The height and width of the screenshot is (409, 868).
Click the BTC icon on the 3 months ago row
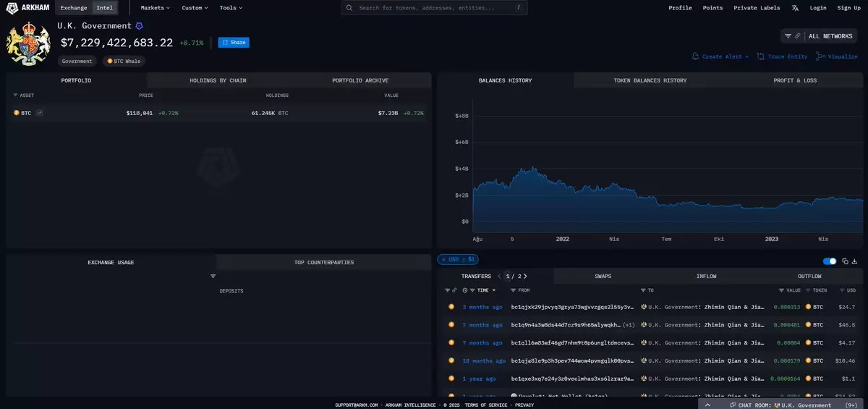point(451,307)
